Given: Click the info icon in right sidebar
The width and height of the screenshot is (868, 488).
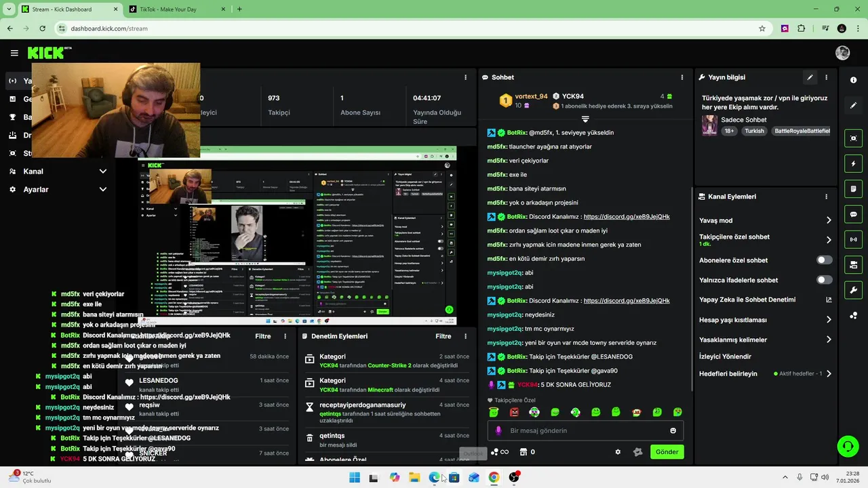Looking at the screenshot, I should pyautogui.click(x=853, y=80).
